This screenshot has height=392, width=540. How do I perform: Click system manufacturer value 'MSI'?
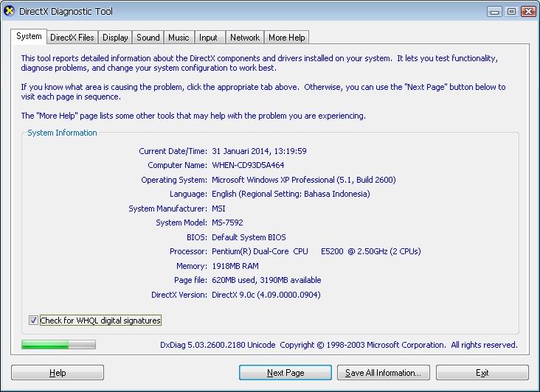point(218,209)
